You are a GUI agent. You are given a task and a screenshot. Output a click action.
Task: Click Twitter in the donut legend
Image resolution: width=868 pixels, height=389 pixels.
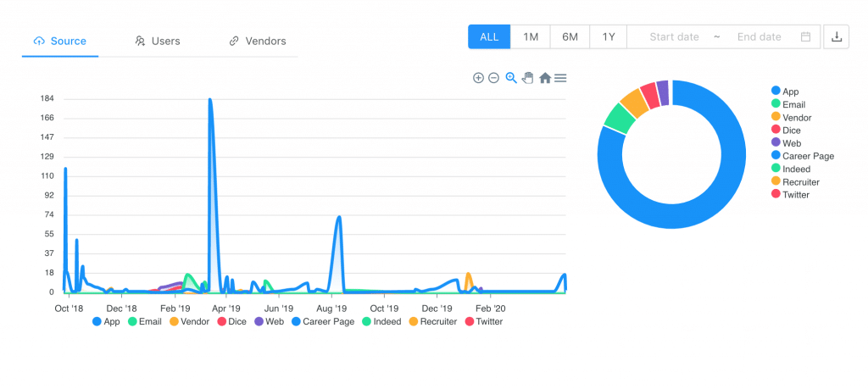click(791, 194)
